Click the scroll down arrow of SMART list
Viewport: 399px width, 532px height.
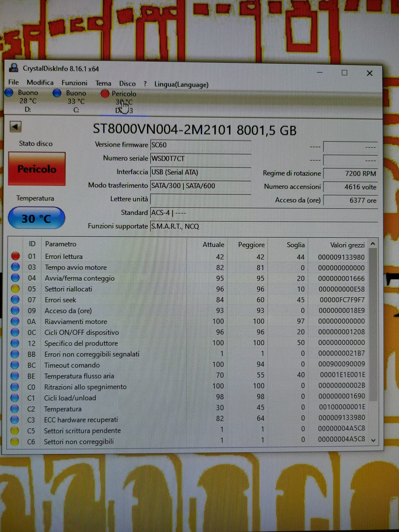(373, 440)
